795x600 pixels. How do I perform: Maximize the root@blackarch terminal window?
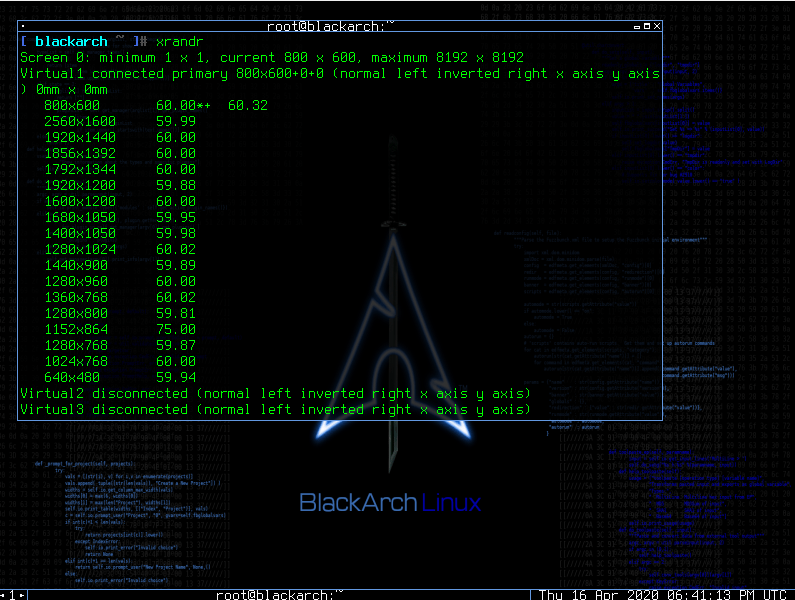[x=646, y=26]
